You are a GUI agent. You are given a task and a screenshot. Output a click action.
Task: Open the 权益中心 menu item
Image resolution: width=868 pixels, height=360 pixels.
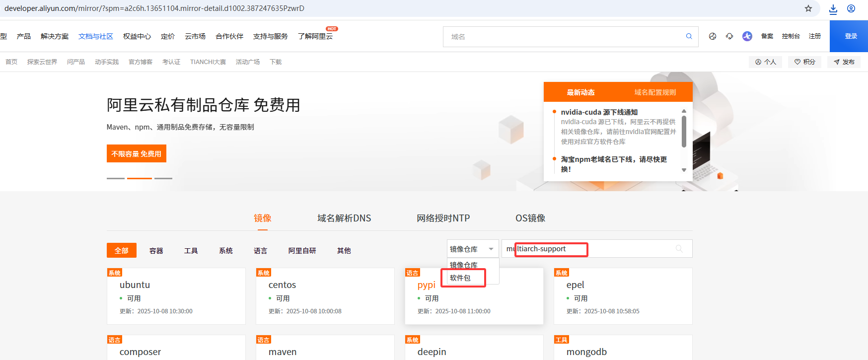click(137, 36)
